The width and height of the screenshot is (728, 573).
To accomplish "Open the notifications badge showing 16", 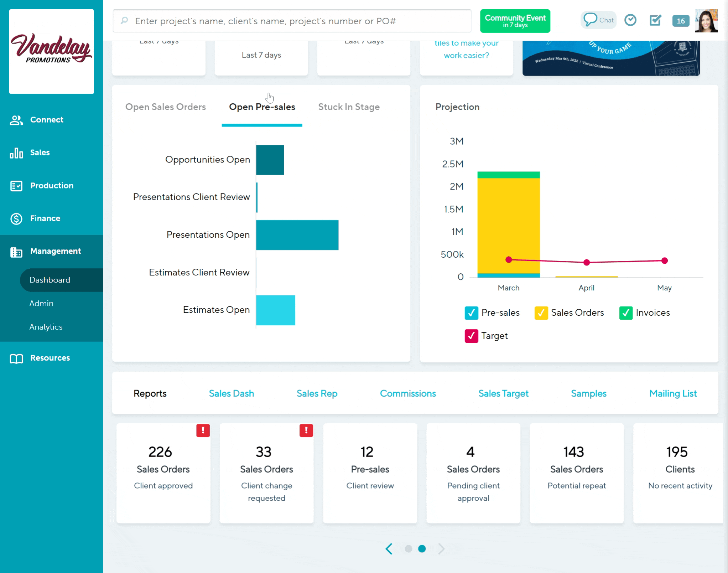I will coord(680,21).
